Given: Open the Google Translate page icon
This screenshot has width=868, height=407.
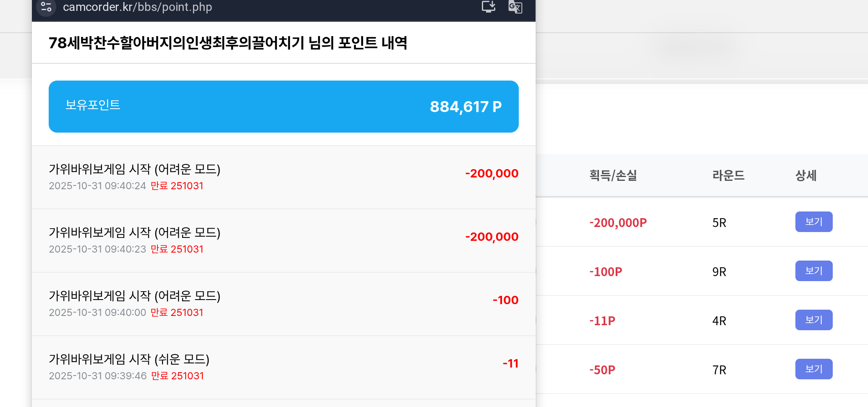Looking at the screenshot, I should [x=515, y=7].
